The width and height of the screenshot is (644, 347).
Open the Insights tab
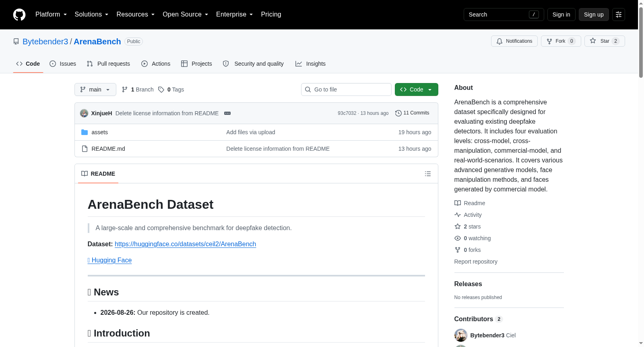[310, 64]
